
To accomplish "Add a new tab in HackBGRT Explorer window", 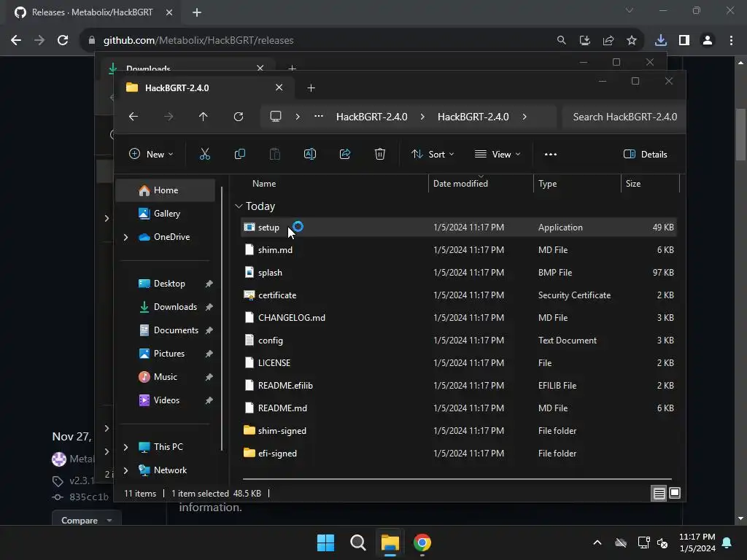I will pyautogui.click(x=311, y=87).
